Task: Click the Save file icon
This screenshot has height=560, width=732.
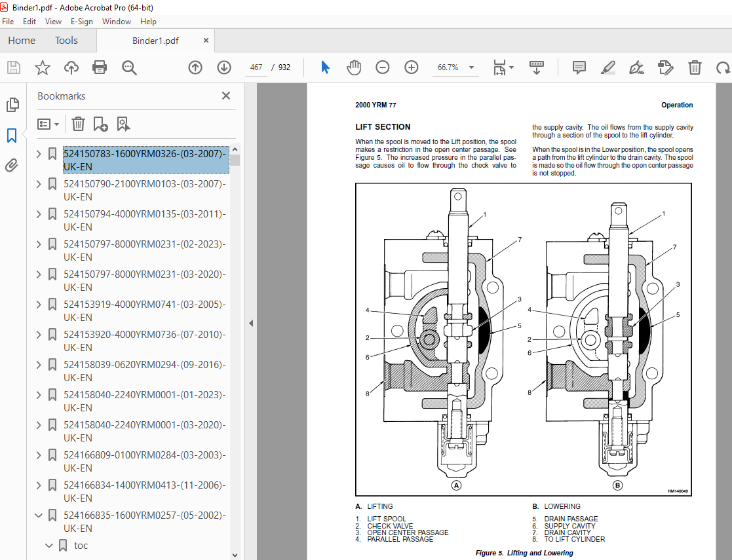Action: tap(14, 67)
